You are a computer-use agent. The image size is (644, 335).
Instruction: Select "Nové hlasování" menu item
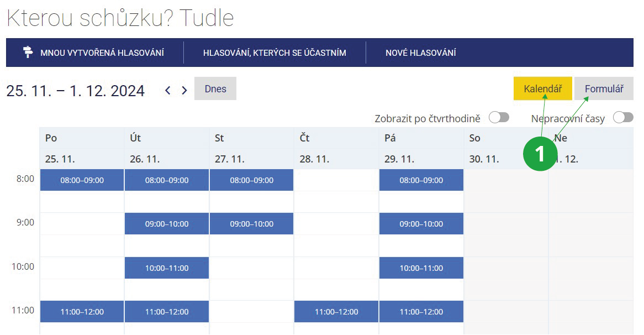(x=420, y=53)
